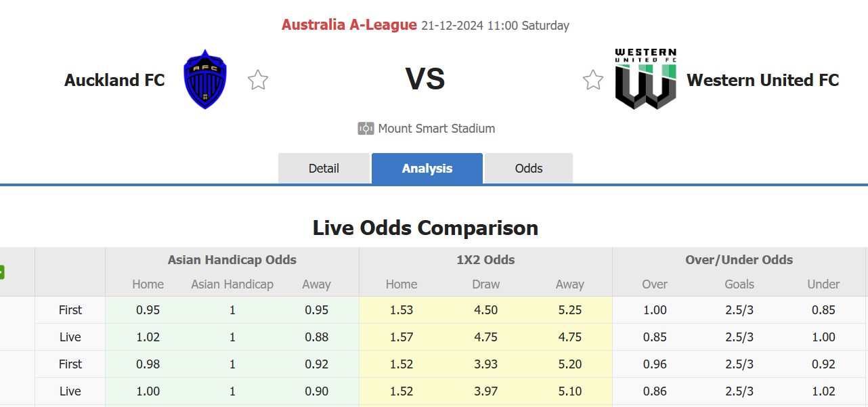
Task: Click the Western United FC club logo
Action: point(645,78)
